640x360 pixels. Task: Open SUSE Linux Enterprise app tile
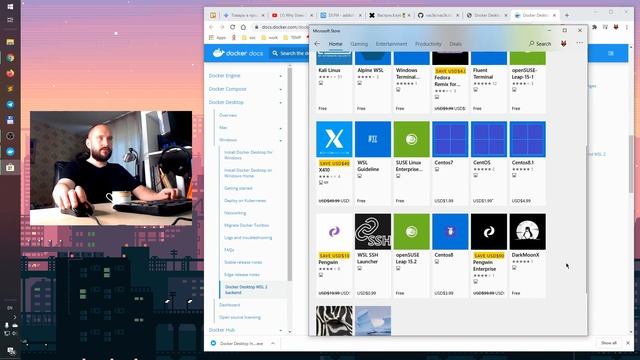tap(411, 163)
